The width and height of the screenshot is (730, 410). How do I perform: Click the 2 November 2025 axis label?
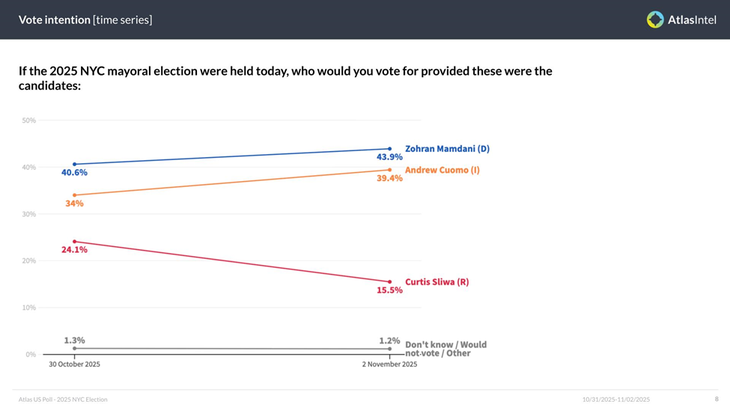(390, 364)
